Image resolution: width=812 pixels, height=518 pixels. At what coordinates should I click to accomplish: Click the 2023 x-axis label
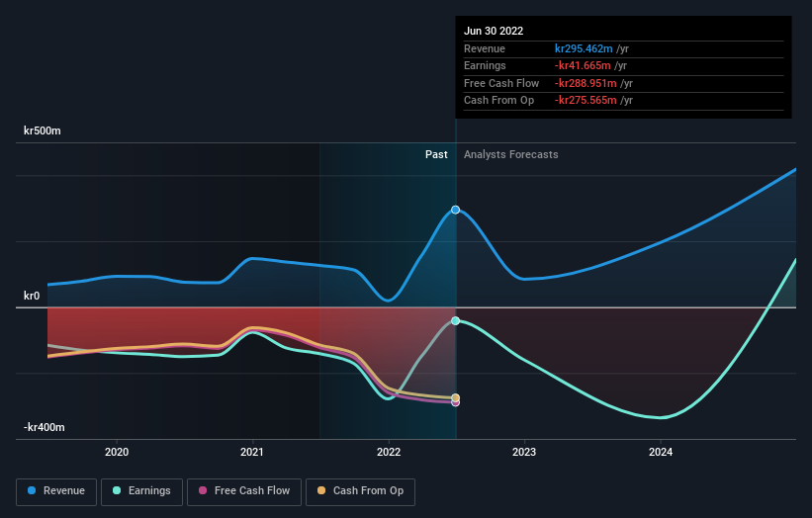[x=524, y=452]
